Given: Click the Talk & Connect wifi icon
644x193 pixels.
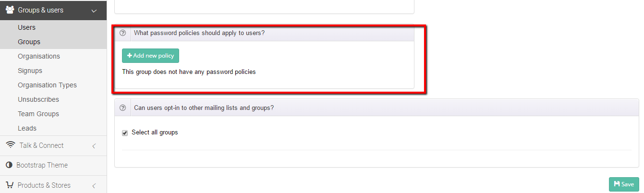Looking at the screenshot, I should click(10, 145).
